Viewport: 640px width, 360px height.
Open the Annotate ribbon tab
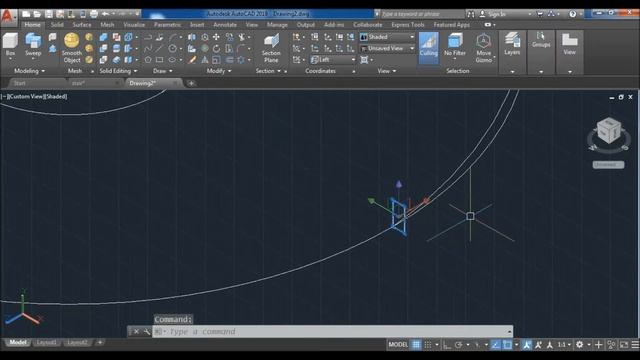[x=225, y=25]
